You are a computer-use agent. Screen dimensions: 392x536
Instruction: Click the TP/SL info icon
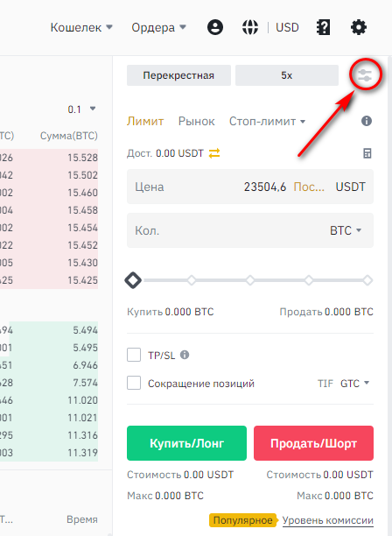(x=185, y=355)
